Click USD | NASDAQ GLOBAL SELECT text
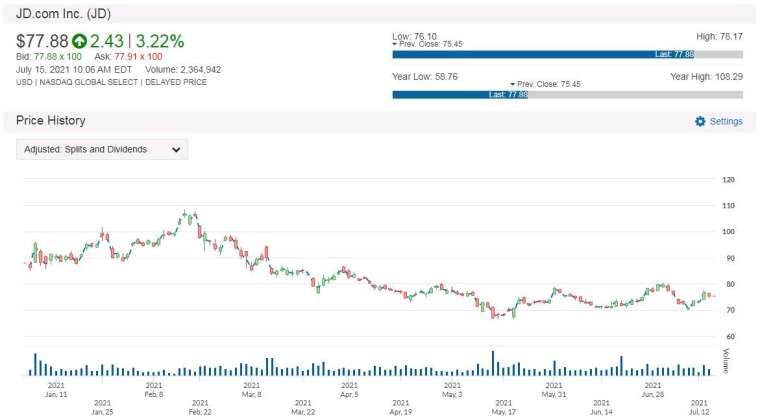The image size is (760, 419). tap(77, 82)
